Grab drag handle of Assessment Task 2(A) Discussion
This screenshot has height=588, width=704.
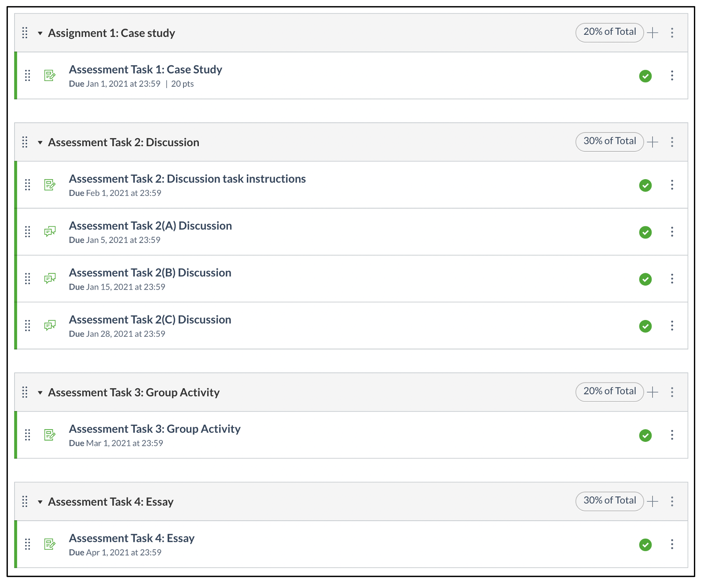(x=28, y=232)
